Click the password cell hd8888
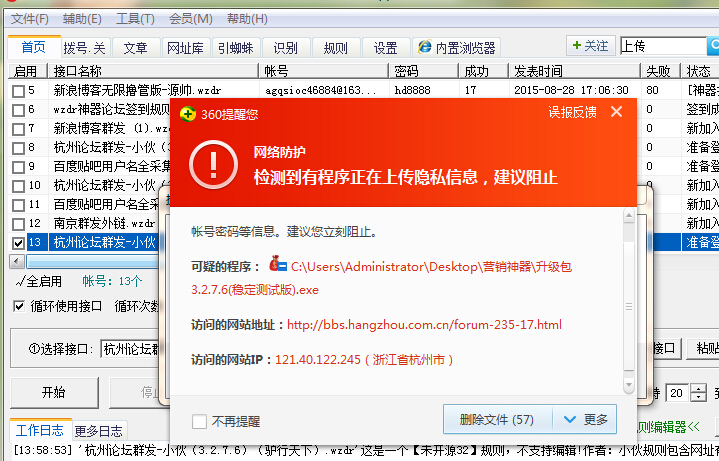719x461 pixels. click(413, 90)
